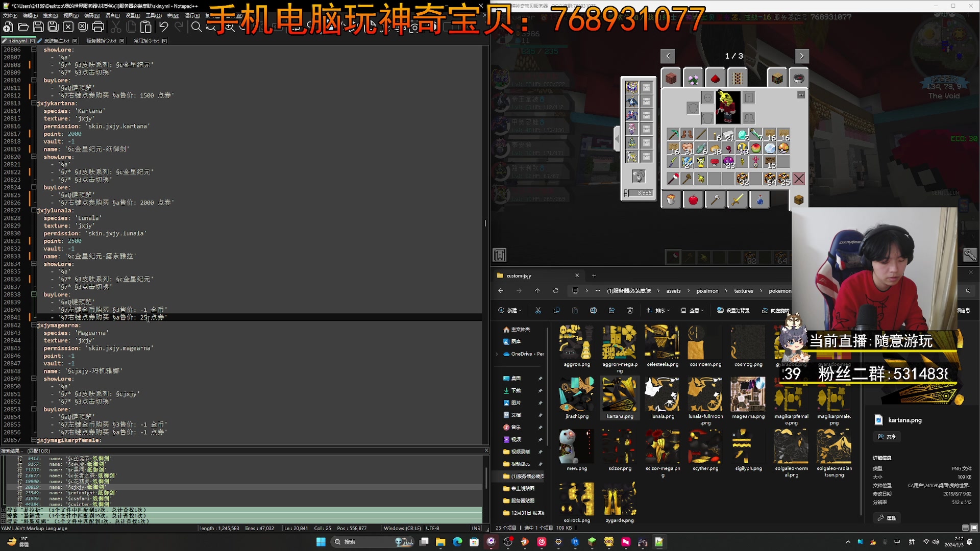Collapse the buyLore fold at line 20838

pyautogui.click(x=34, y=294)
